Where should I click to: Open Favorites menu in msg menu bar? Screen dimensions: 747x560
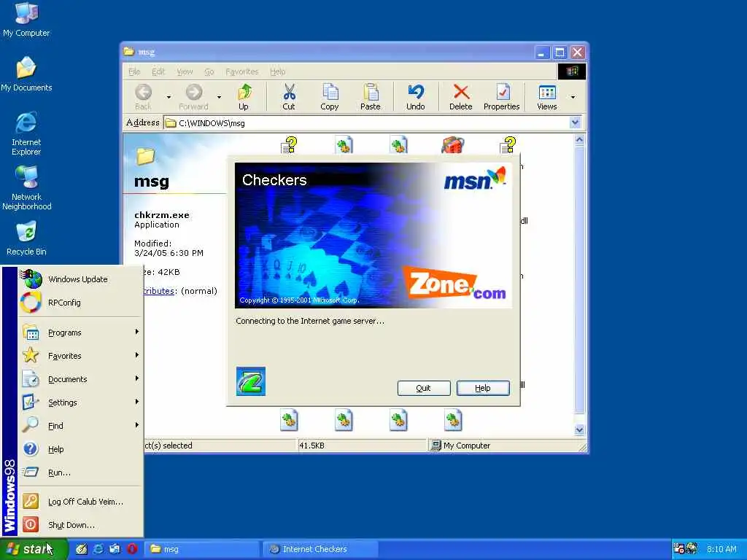coord(242,71)
